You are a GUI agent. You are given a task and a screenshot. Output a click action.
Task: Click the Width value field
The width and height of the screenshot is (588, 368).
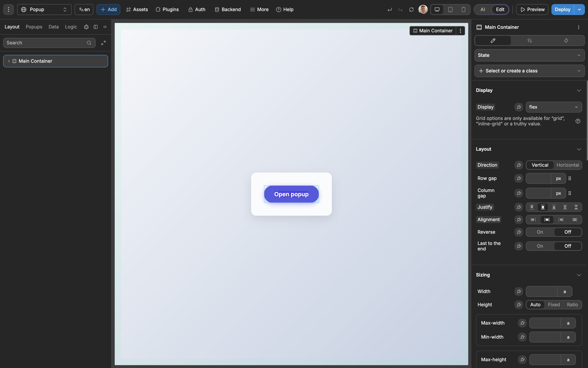tap(541, 291)
